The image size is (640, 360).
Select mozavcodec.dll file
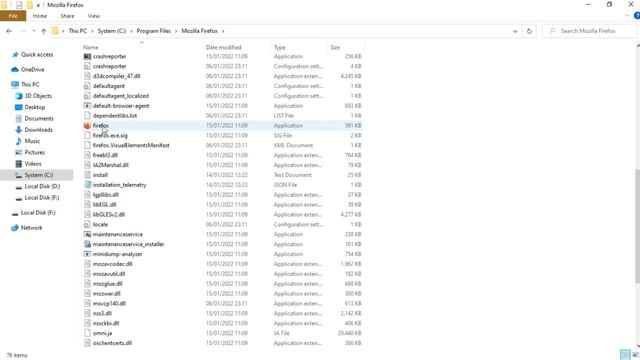tap(112, 264)
